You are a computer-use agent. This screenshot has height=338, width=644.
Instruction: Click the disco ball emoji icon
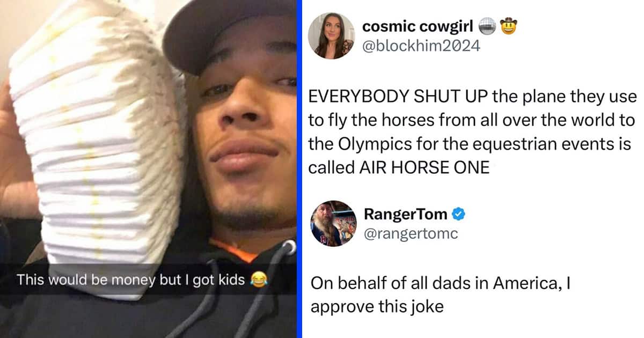488,26
